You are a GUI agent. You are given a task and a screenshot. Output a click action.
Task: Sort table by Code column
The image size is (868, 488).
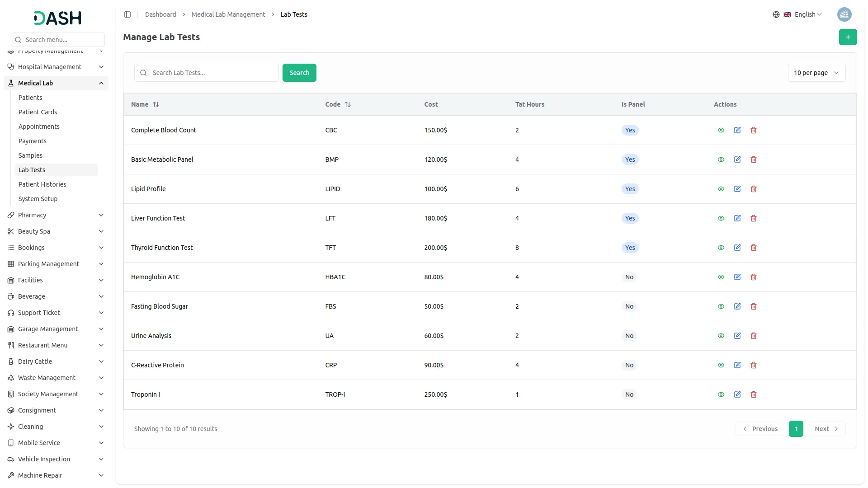tap(347, 104)
